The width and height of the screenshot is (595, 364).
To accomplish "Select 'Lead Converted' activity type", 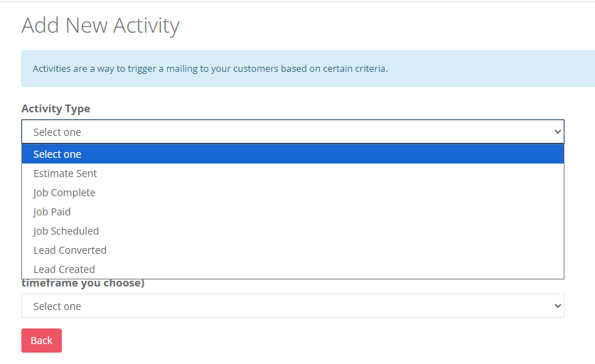I will pyautogui.click(x=70, y=250).
